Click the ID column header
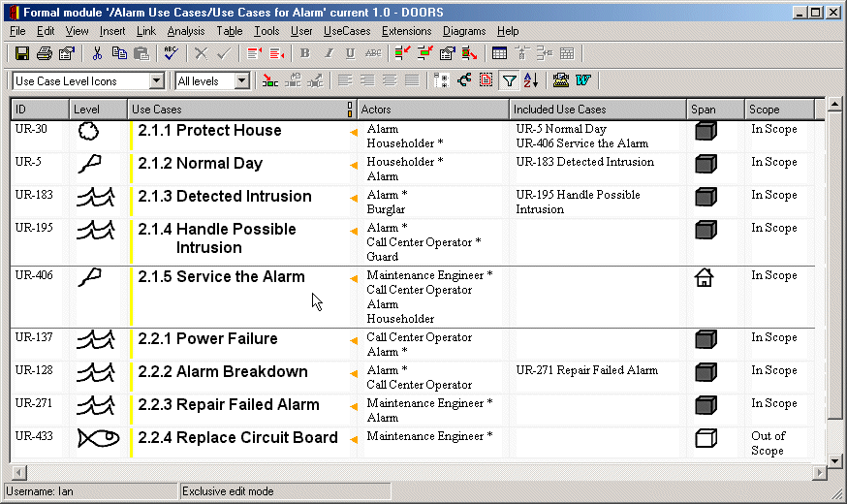This screenshot has height=504, width=847. point(40,110)
